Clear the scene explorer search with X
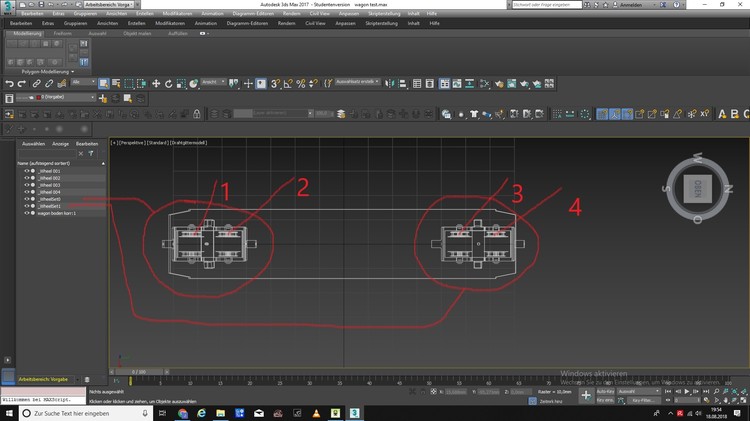 (80, 154)
